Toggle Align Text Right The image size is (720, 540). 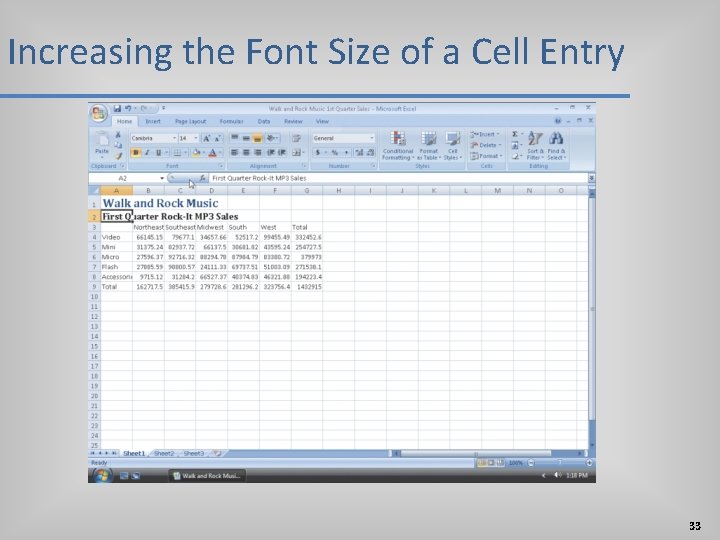point(258,152)
